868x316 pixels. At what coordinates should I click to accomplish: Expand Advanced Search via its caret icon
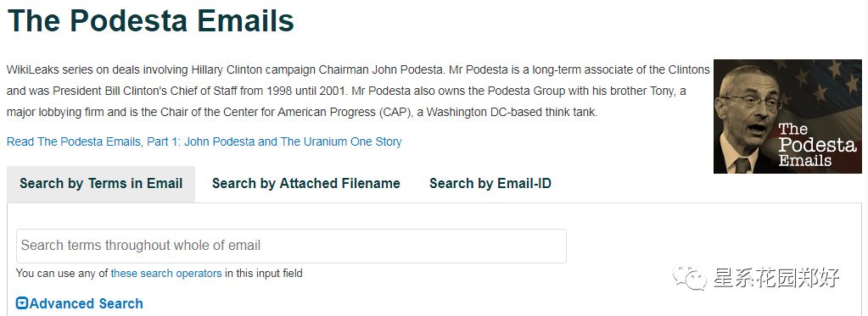pyautogui.click(x=22, y=303)
